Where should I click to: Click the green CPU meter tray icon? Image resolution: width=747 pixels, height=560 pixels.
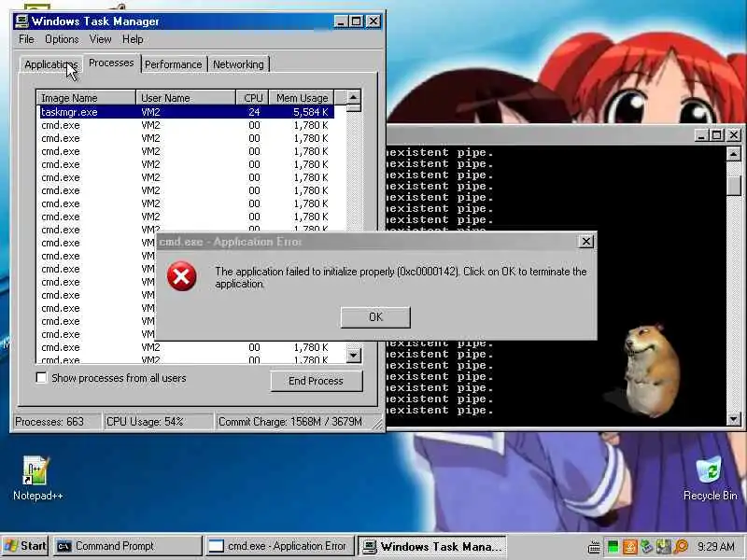[613, 546]
